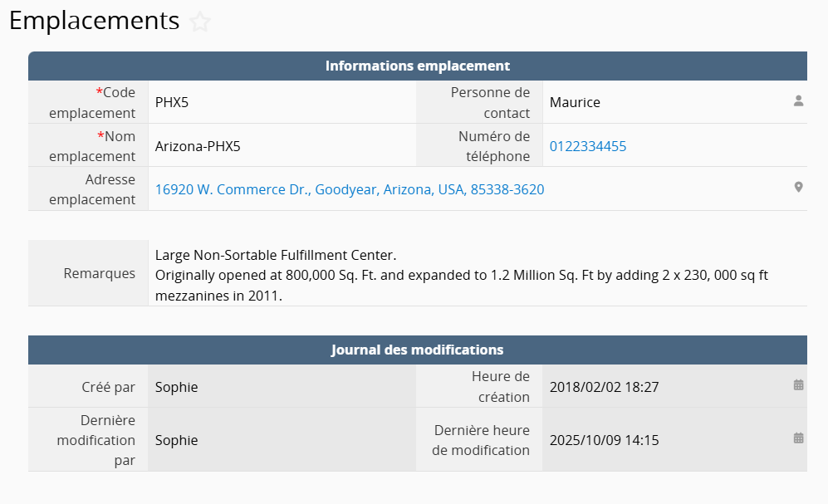Collapse the Informations emplacement section header

point(417,66)
